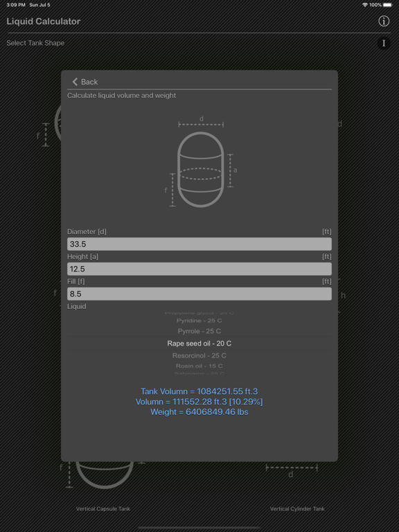This screenshot has width=399, height=532.
Task: Open the info circle icon
Action: 384,21
